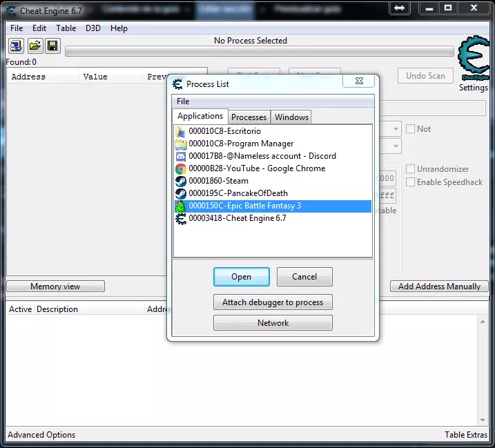
Task: Open the Table menu
Action: (66, 28)
